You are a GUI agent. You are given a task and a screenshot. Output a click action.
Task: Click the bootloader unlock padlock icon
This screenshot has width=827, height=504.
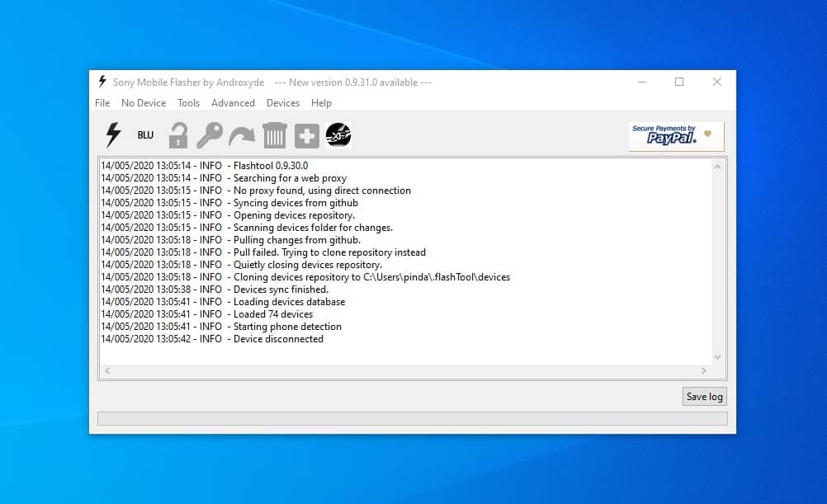click(x=177, y=134)
